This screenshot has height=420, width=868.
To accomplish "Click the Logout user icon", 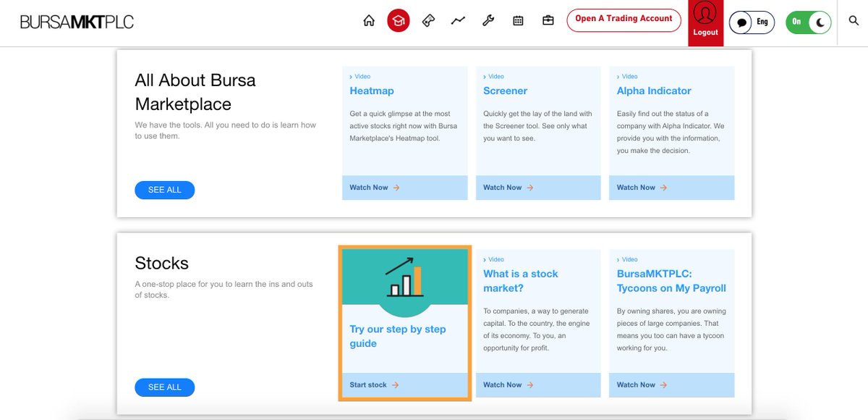I will (x=705, y=22).
